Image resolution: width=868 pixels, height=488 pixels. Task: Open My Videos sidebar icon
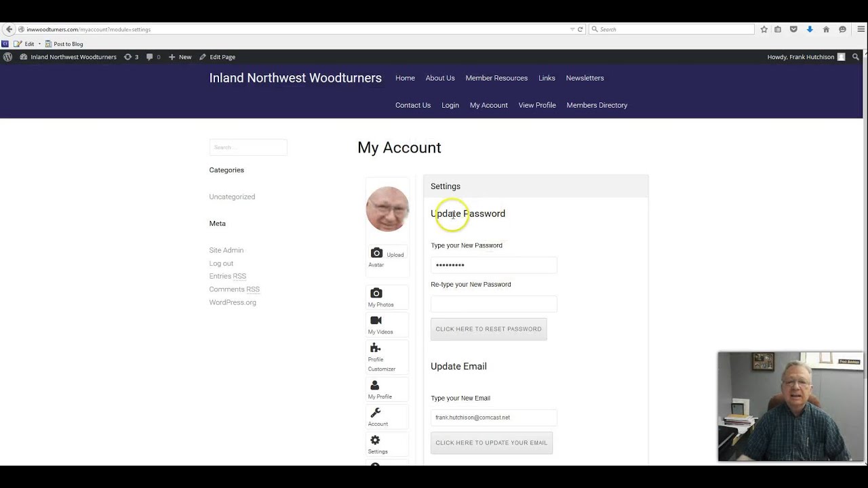tap(376, 320)
